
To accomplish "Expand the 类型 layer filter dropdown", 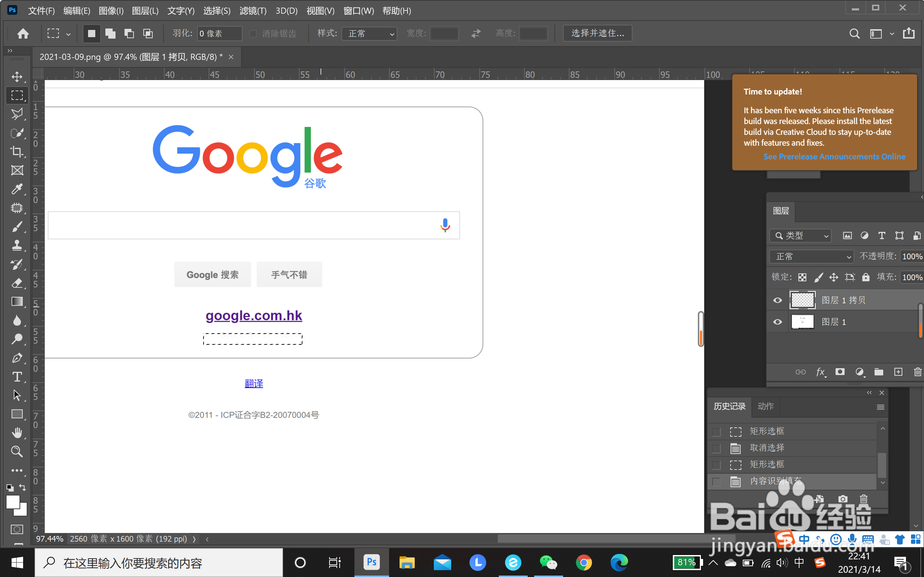I will pos(800,236).
